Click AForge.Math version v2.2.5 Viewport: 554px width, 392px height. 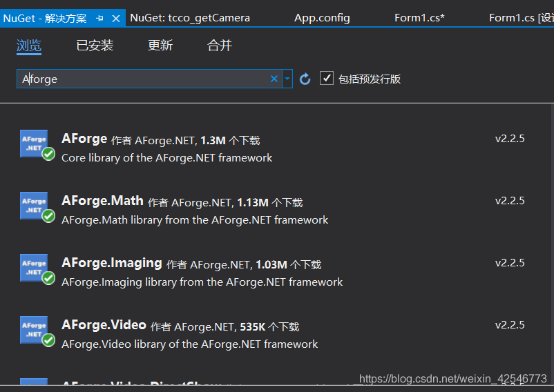coord(510,201)
